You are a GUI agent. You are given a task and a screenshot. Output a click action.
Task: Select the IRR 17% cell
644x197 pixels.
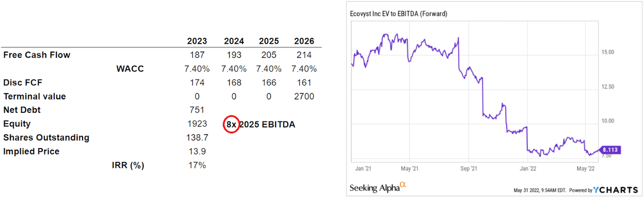[197, 165]
